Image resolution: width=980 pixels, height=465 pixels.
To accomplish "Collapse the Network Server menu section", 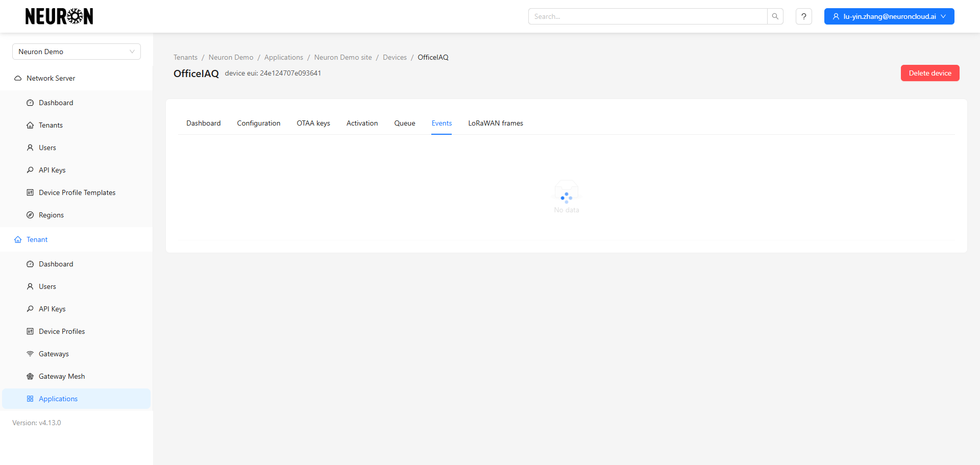I will [77, 78].
